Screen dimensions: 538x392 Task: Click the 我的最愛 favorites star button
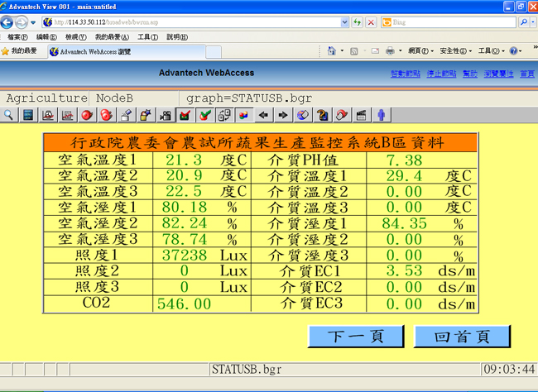pyautogui.click(x=19, y=51)
